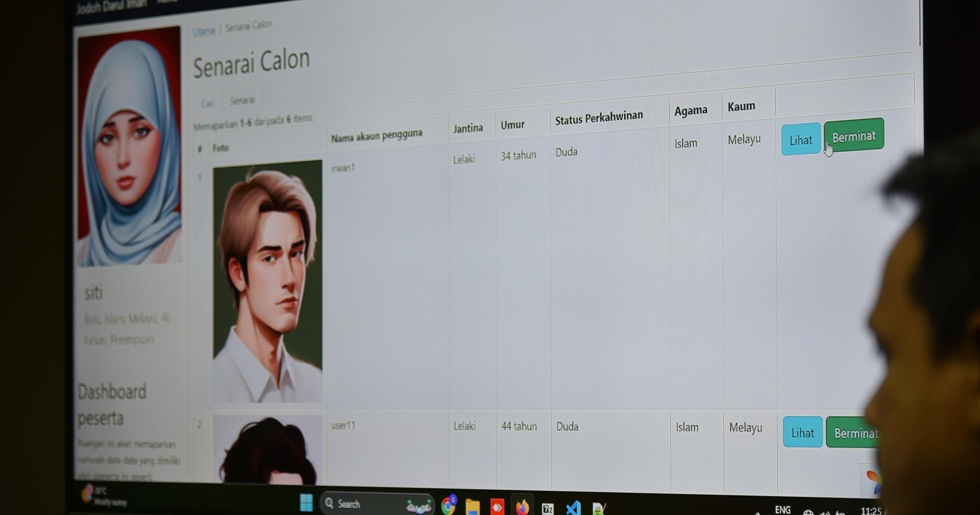Click the taskbar Search box
Screen dimensions: 980x515
[377, 504]
